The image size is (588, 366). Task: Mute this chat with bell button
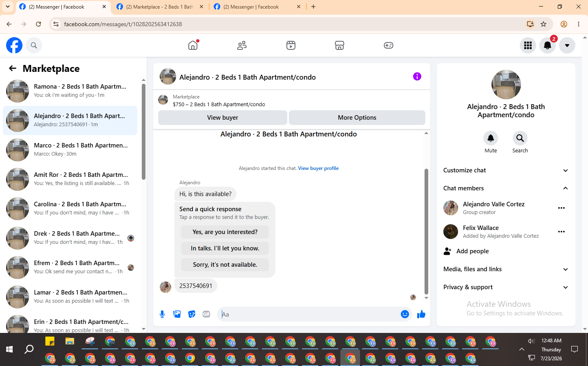(491, 138)
